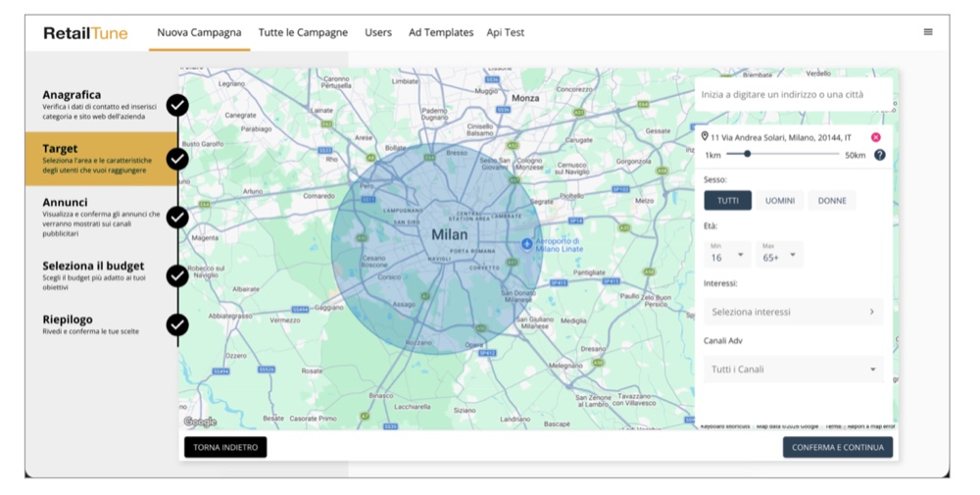Open the radius help question mark

tap(879, 155)
